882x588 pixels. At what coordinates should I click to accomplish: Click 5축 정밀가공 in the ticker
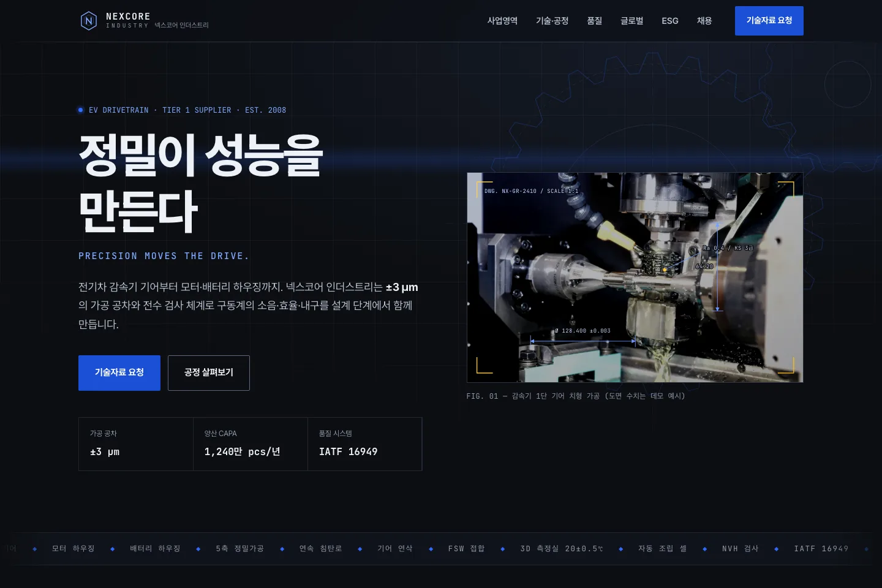pyautogui.click(x=240, y=549)
